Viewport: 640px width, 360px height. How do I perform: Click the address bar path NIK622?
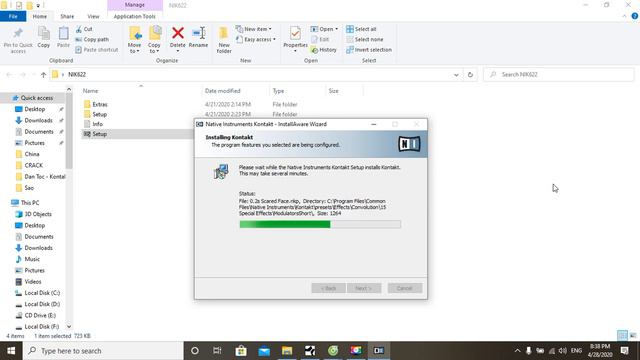(77, 75)
